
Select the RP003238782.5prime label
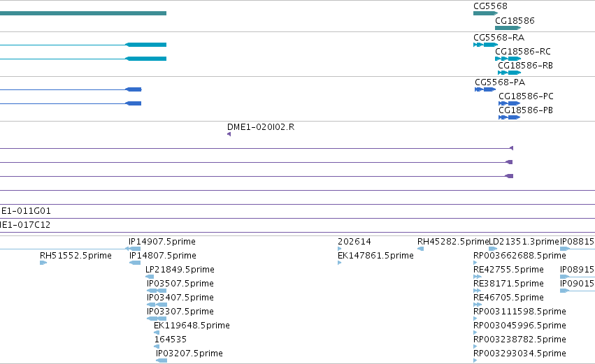tap(520, 340)
